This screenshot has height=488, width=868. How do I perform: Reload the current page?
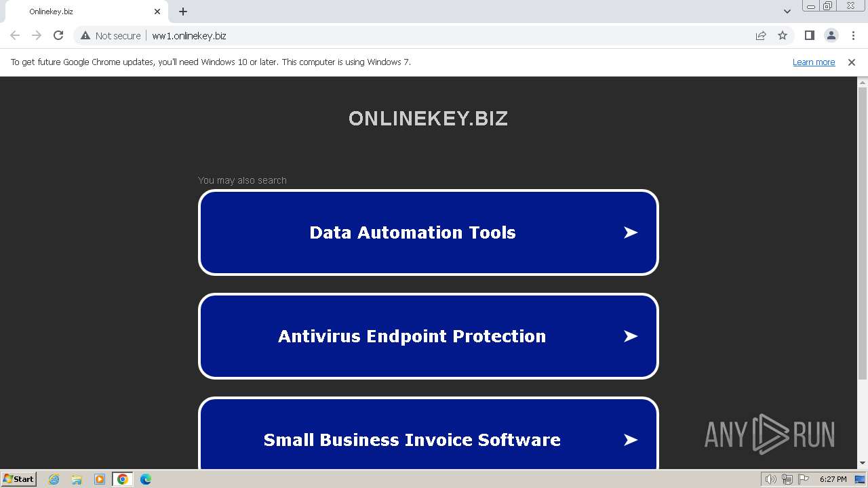[x=58, y=35]
